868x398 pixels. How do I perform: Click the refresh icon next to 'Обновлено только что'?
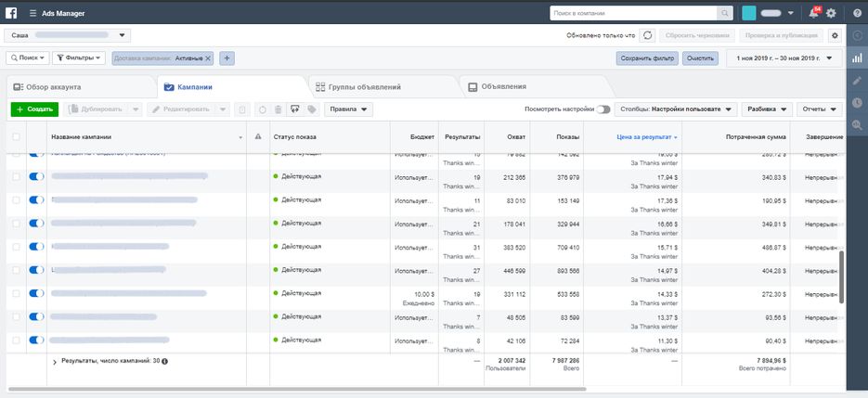tap(647, 35)
